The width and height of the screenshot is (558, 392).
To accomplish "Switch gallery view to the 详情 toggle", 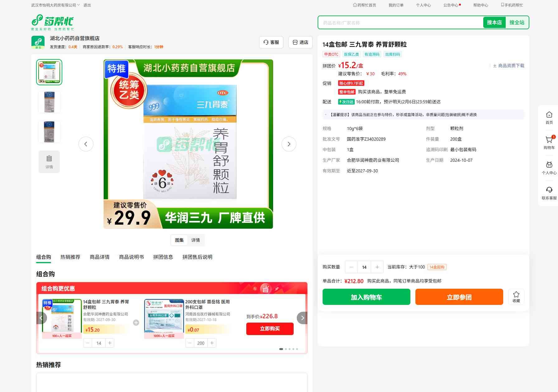I will pos(196,240).
